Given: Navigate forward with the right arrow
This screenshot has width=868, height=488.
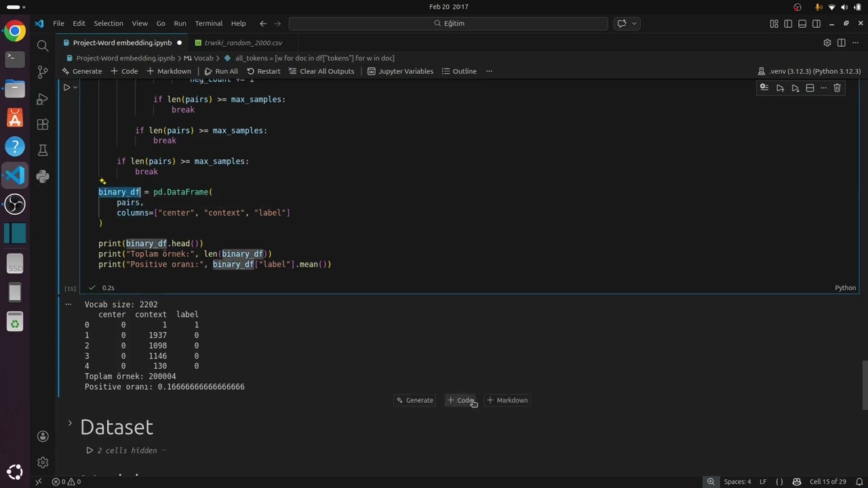Looking at the screenshot, I should (277, 24).
